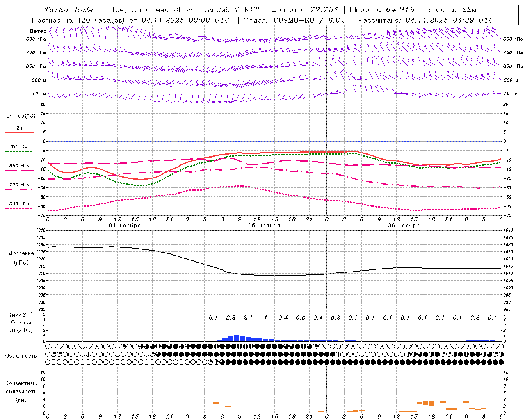Click the 'Осадки' precipitation label
Image resolution: width=525 pixels, height=420 pixels.
click(21, 322)
